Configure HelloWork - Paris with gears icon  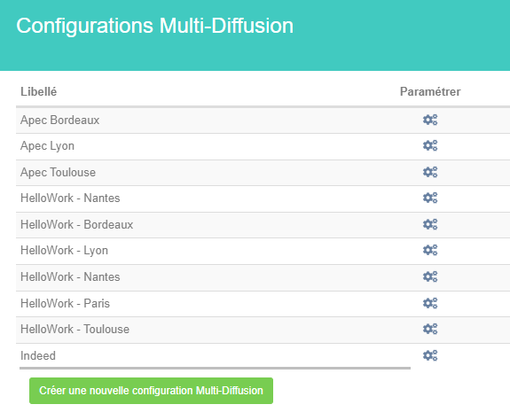430,303
